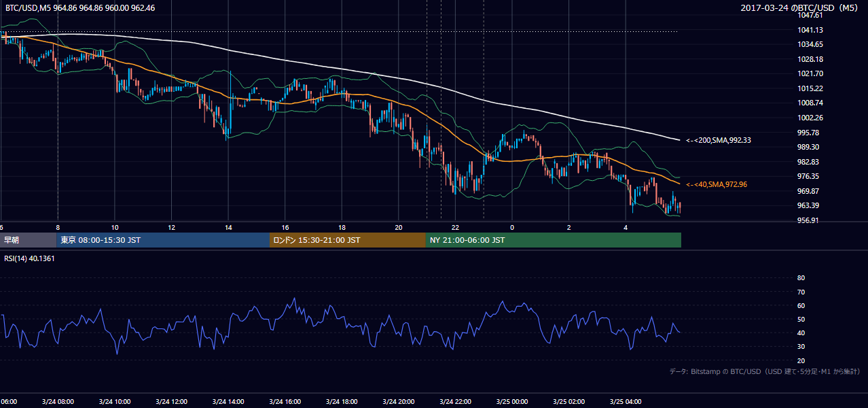Click the 3/24 14:00 timeline label

coord(227,401)
